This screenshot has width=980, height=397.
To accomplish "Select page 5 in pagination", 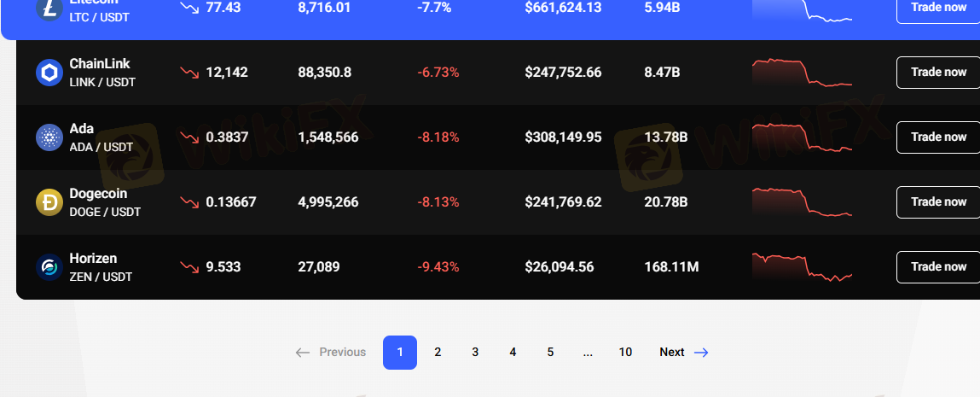I will pos(550,353).
